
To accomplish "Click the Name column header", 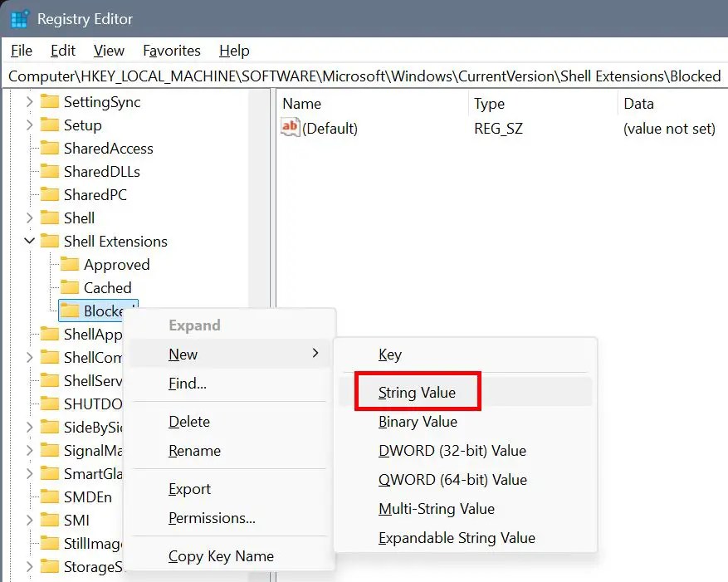I will 374,104.
